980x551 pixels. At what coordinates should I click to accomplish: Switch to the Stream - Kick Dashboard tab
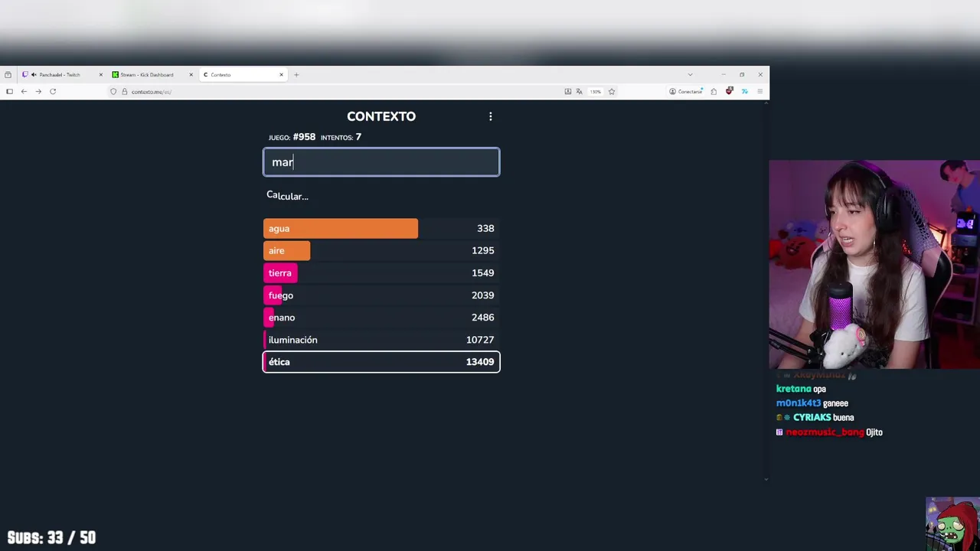pyautogui.click(x=152, y=74)
